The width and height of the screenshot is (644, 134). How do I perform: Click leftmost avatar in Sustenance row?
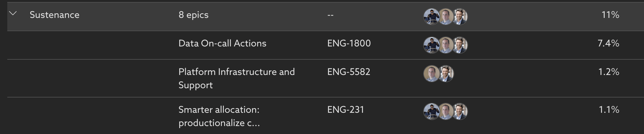click(x=430, y=17)
